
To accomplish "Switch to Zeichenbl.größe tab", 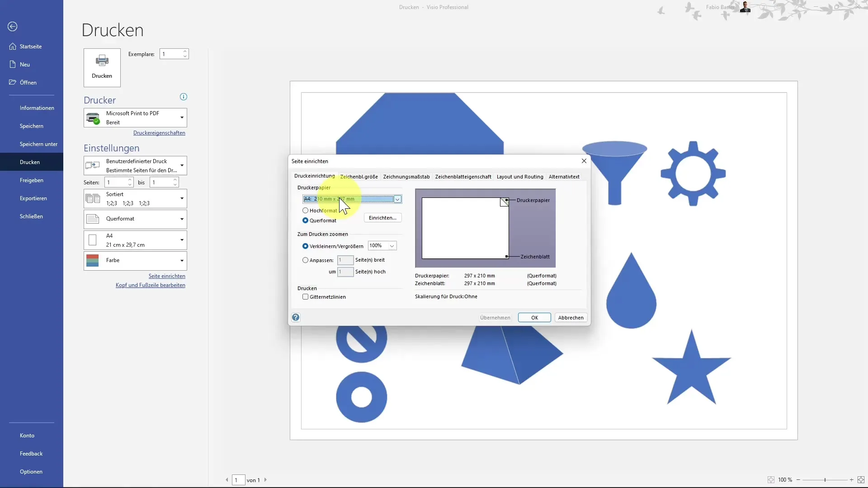I will (x=359, y=177).
